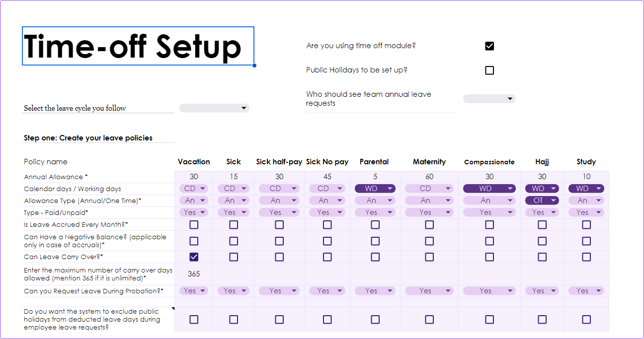The width and height of the screenshot is (644, 339).
Task: Enable negative balance for Maternity
Action: [429, 241]
